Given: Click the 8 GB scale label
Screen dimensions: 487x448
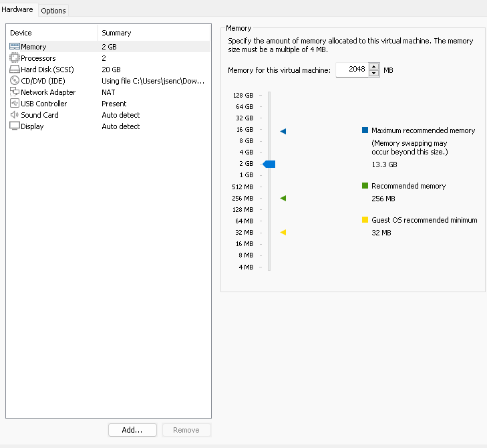Looking at the screenshot, I should click(x=247, y=141).
